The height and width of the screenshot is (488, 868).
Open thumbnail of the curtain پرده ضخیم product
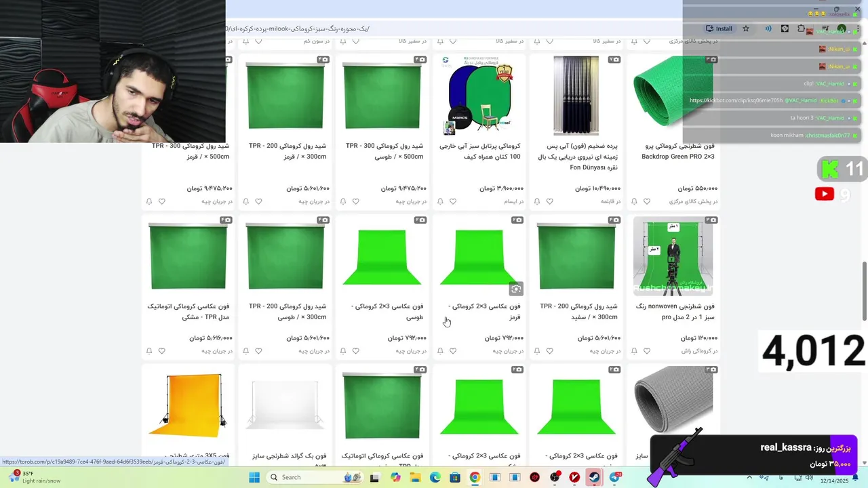point(576,95)
